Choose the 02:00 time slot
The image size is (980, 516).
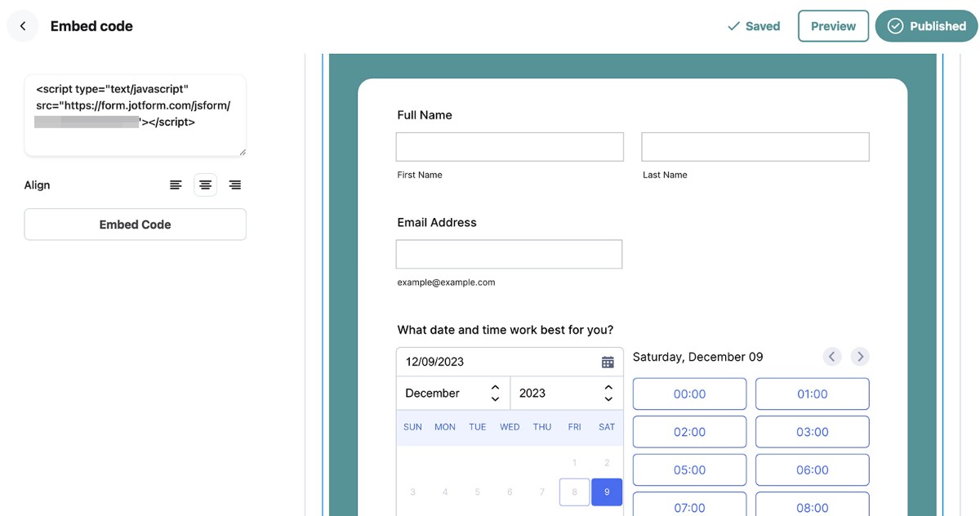[x=689, y=432]
